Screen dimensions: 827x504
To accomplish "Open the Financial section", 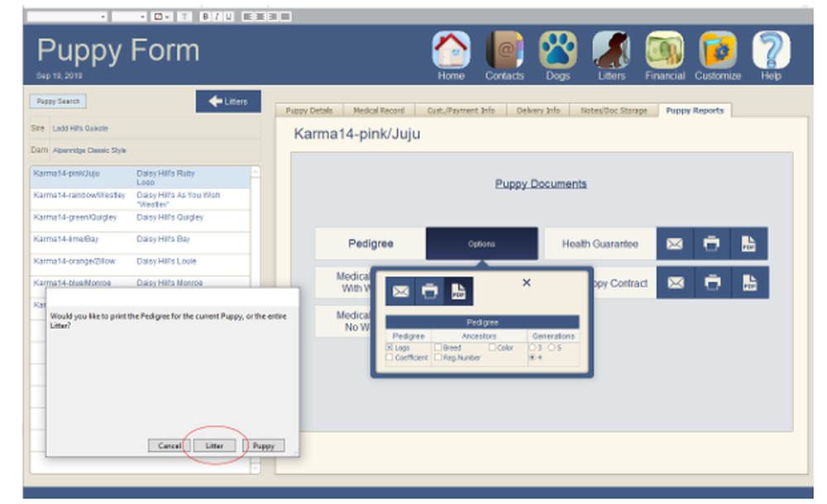I will point(664,50).
